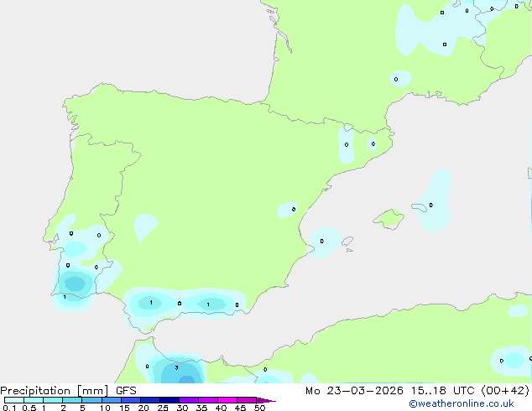Click the Precipitation [mm] legend title
This screenshot has height=411, width=532.
[52, 391]
